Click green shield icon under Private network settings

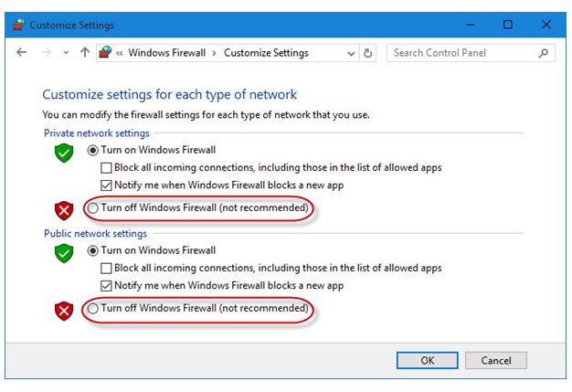[x=64, y=153]
